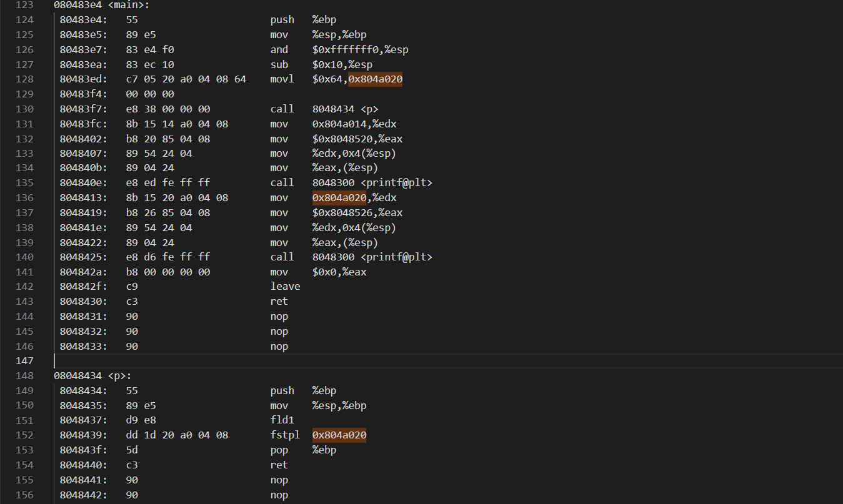The image size is (843, 504).
Task: Click the bytes '00 00 00' on line 129
Action: point(150,94)
